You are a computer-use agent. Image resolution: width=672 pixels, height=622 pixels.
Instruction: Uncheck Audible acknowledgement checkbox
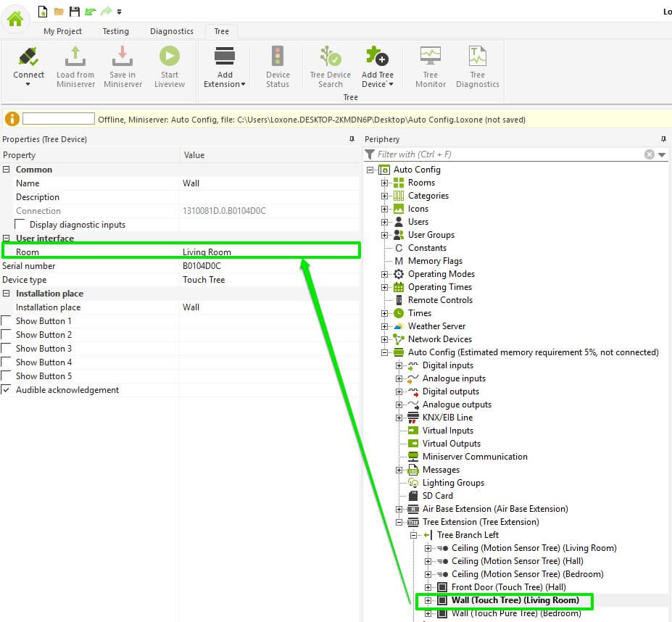[x=7, y=390]
